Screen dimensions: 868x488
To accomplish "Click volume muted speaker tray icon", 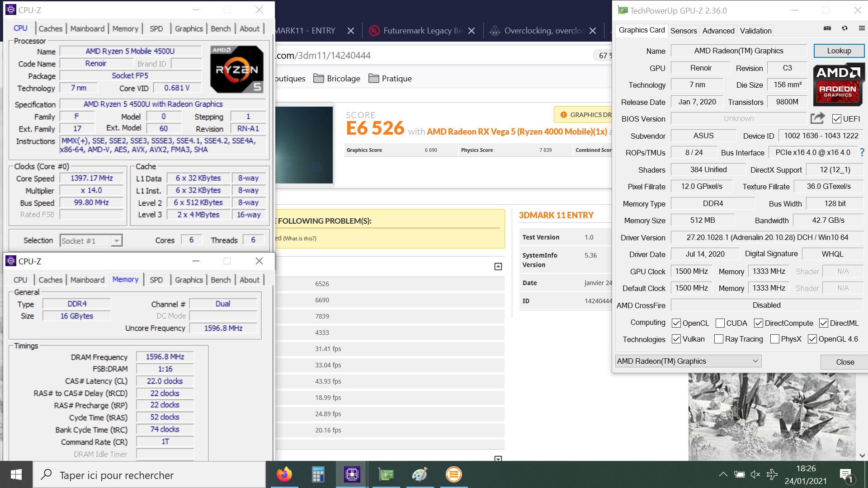I will click(x=755, y=474).
